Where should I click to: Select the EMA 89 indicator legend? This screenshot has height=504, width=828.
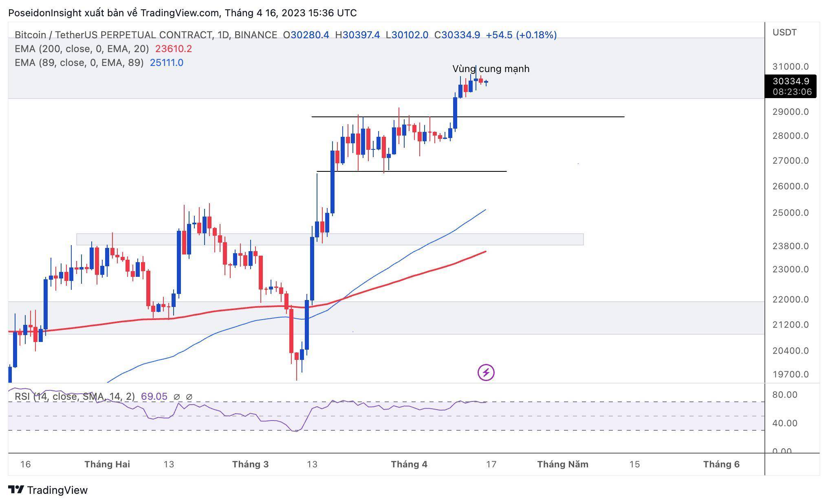tap(79, 63)
